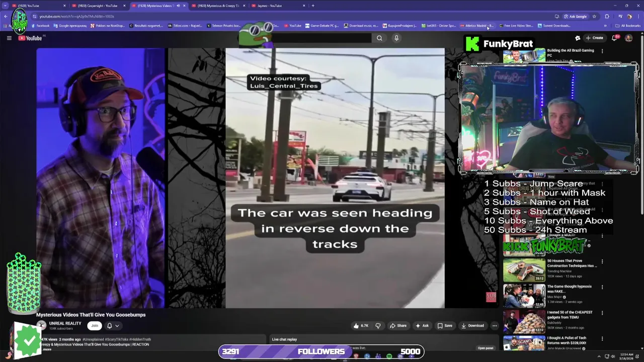644x362 pixels.
Task: Toggle channel notification bell beside Join
Action: (x=109, y=326)
